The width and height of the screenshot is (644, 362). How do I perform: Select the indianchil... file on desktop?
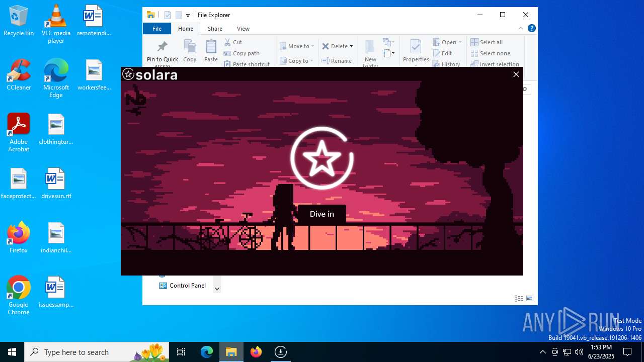coord(56,238)
